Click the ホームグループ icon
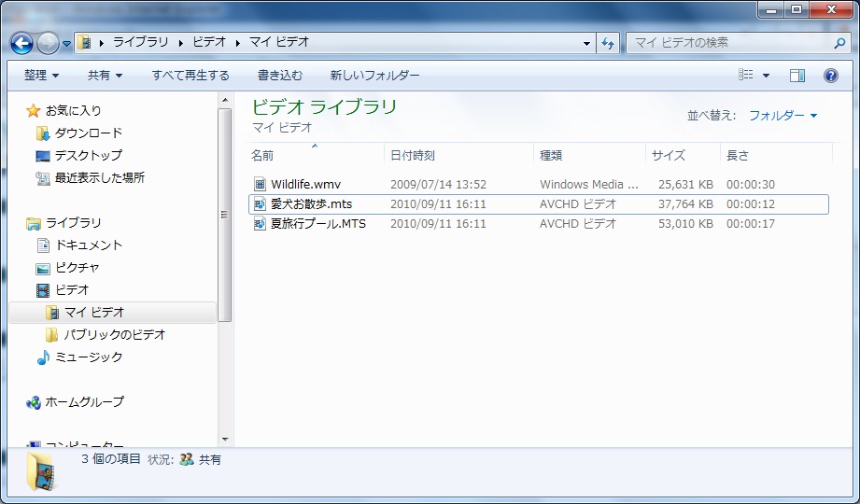Viewport: 860px width, 504px height. pos(34,403)
